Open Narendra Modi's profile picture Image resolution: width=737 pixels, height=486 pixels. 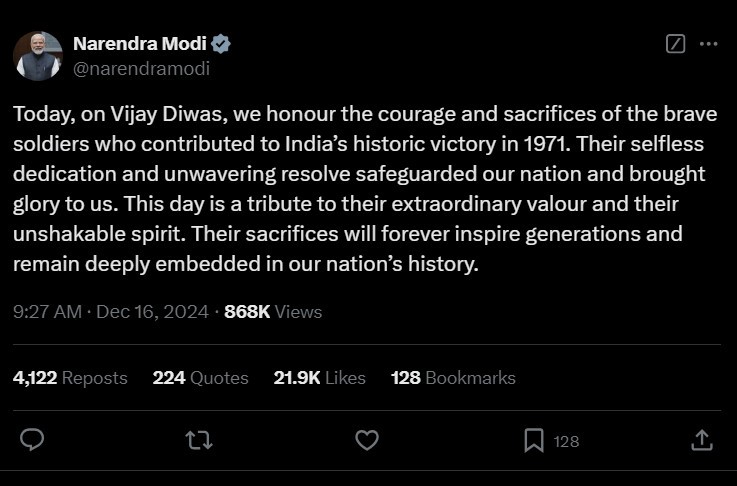click(x=38, y=56)
